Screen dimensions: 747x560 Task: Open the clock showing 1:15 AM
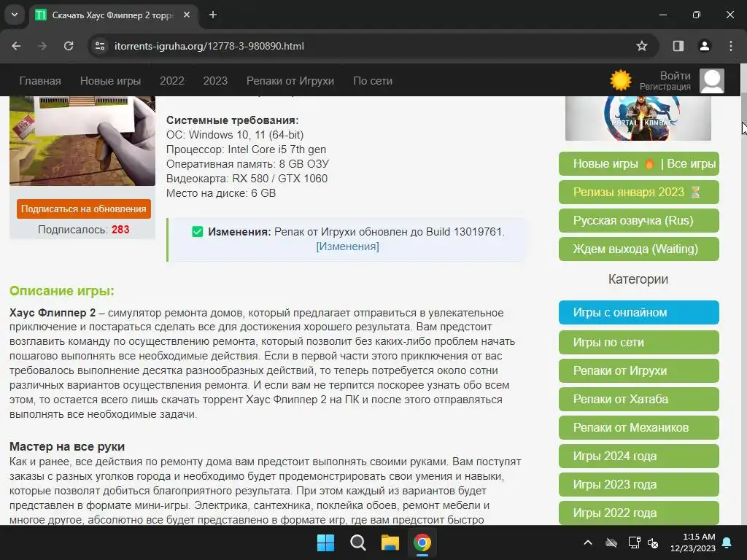(693, 542)
